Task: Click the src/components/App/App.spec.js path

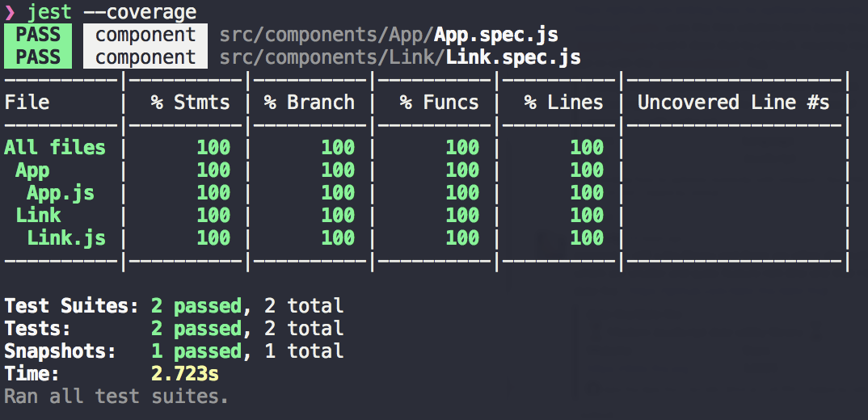Action: (x=389, y=35)
